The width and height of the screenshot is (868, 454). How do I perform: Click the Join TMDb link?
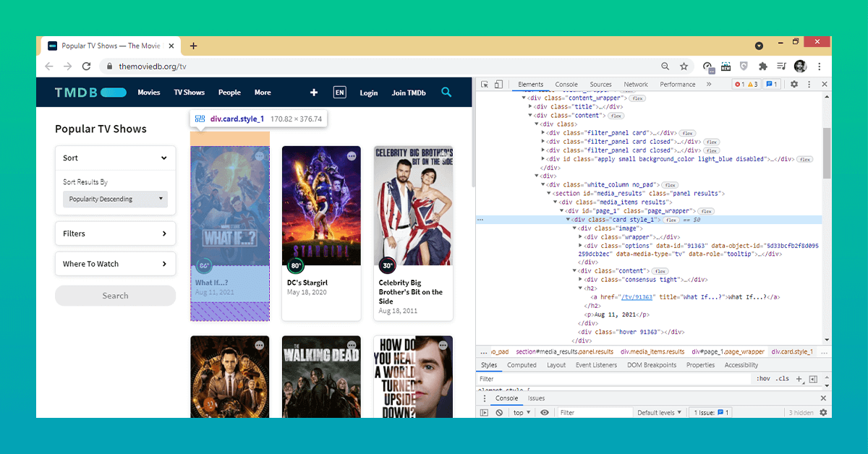pos(409,93)
